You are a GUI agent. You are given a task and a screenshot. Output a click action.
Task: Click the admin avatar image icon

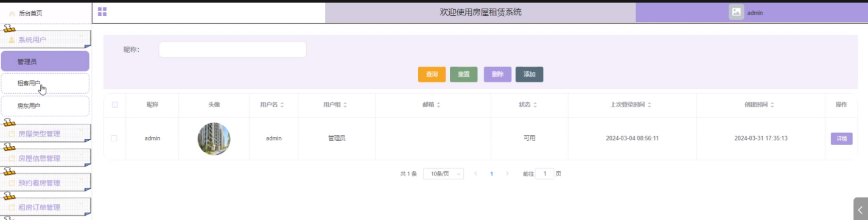tap(737, 12)
